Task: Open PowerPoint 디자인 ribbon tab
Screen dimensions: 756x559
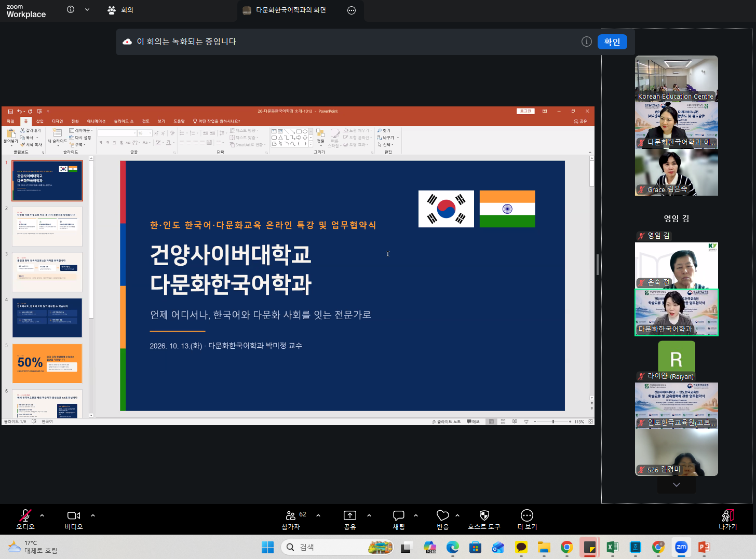Action: coord(58,121)
